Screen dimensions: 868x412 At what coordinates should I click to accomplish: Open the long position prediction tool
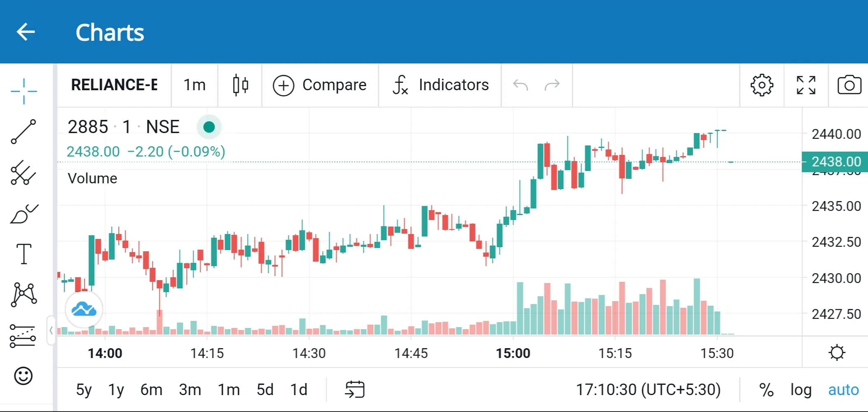(23, 335)
